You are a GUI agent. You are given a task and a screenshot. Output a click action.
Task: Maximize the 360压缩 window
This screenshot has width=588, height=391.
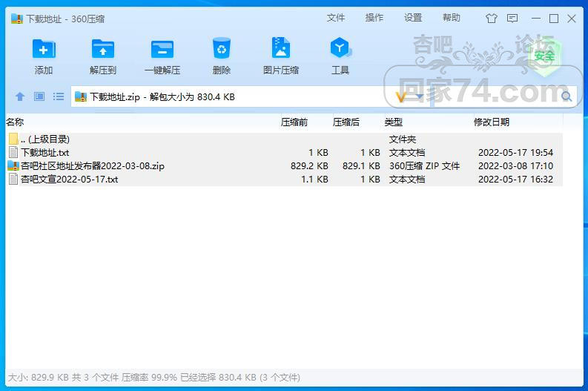click(553, 19)
